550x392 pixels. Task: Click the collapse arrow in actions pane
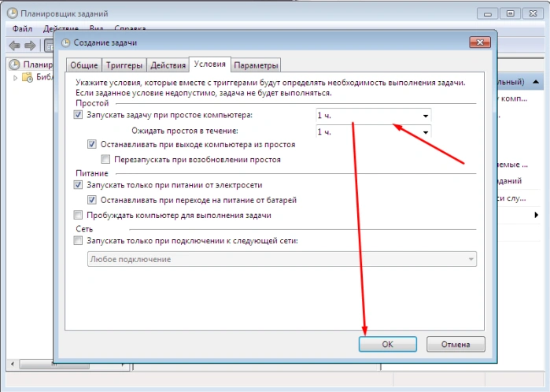pyautogui.click(x=536, y=82)
